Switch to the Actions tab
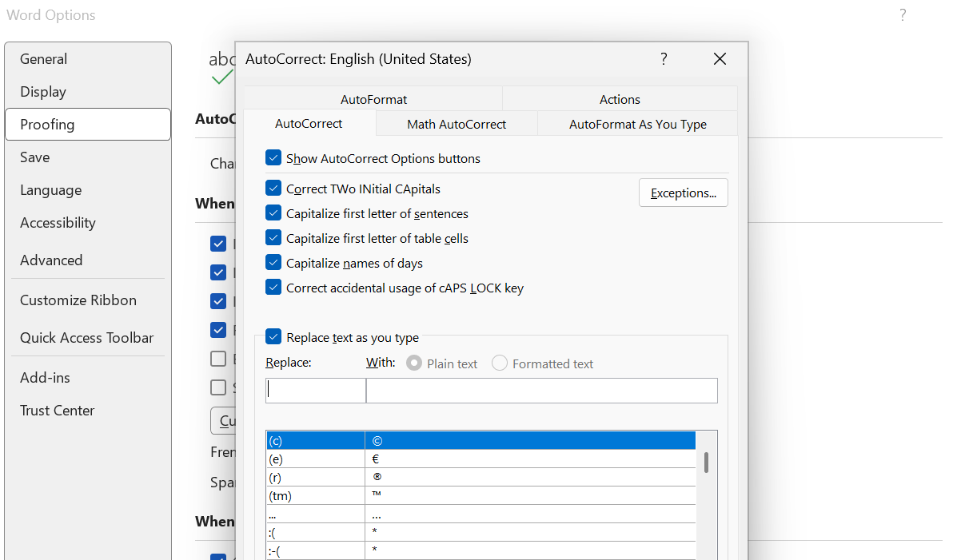The image size is (953, 560). [620, 99]
